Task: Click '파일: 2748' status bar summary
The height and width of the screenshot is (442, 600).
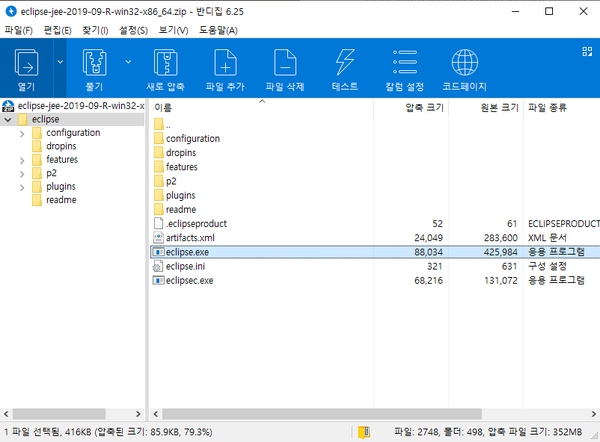Action: [x=417, y=432]
